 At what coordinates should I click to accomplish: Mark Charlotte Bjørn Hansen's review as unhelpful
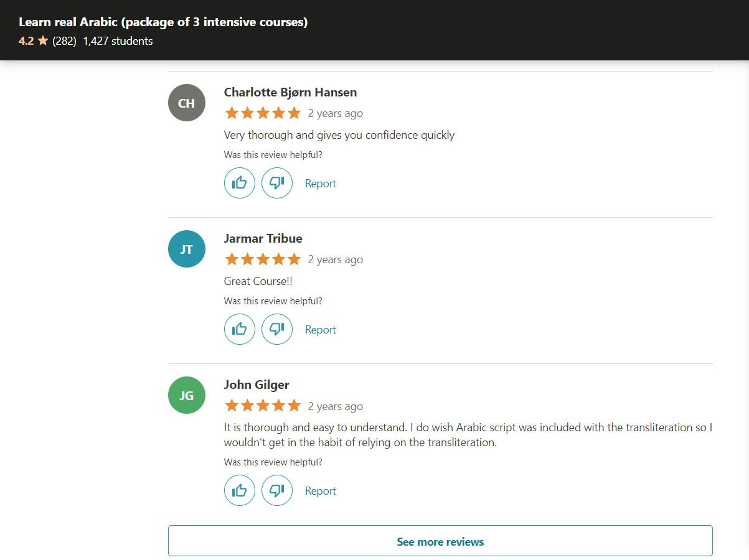pos(277,183)
